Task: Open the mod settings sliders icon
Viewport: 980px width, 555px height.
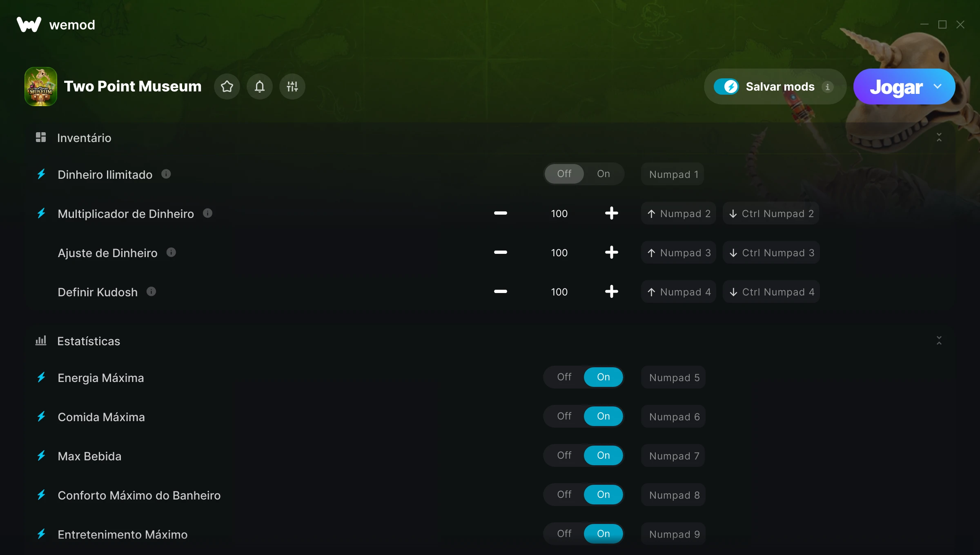Action: pos(292,87)
